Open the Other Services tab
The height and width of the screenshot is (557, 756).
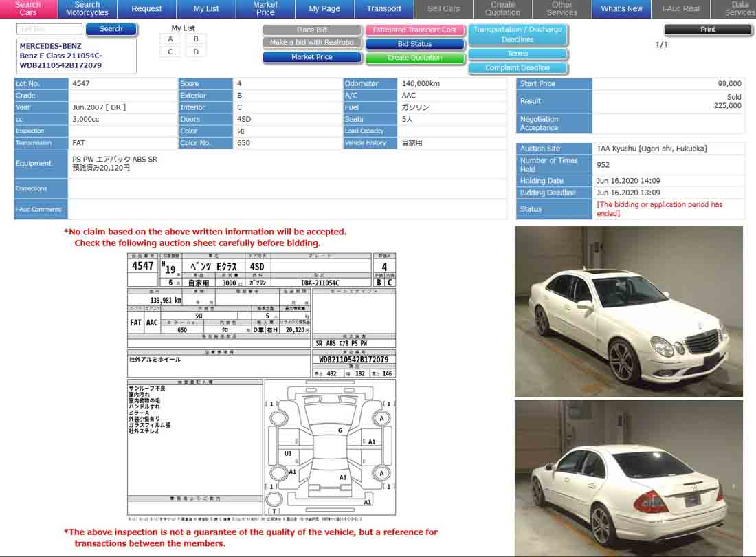(562, 9)
